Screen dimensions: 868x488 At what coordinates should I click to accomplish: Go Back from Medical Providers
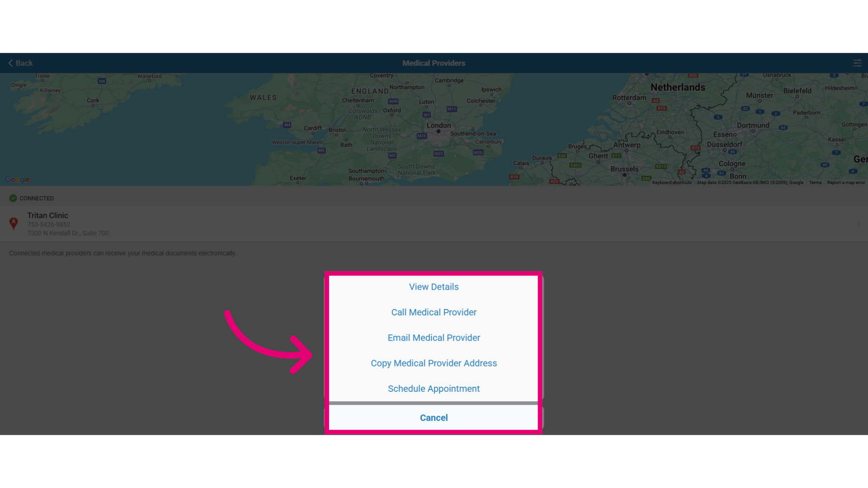[x=20, y=63]
